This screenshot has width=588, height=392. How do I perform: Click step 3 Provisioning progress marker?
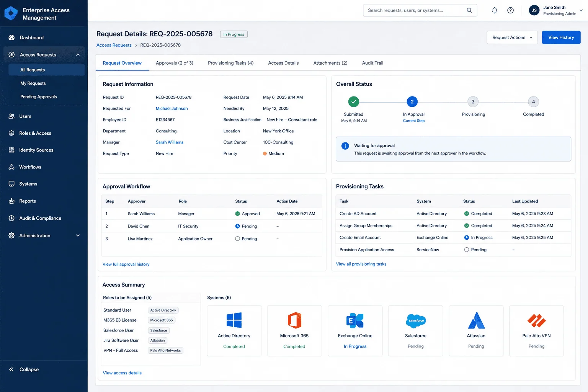coord(473,101)
